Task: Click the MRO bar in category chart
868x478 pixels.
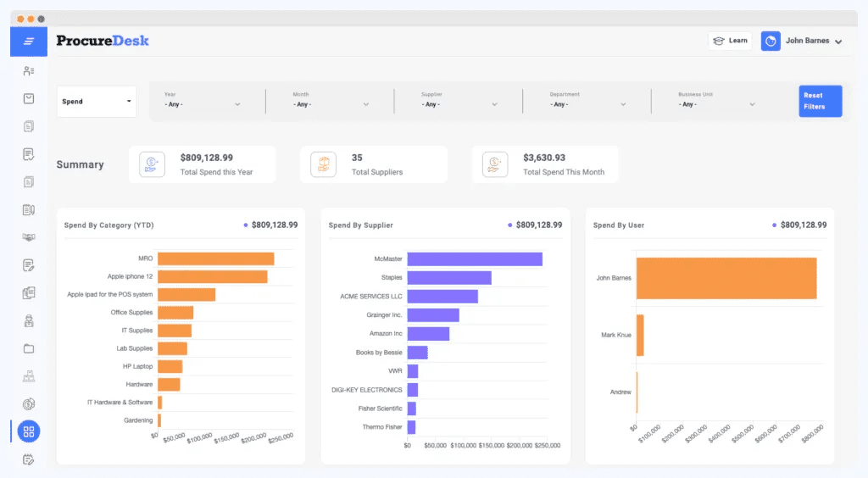Action: 215,258
